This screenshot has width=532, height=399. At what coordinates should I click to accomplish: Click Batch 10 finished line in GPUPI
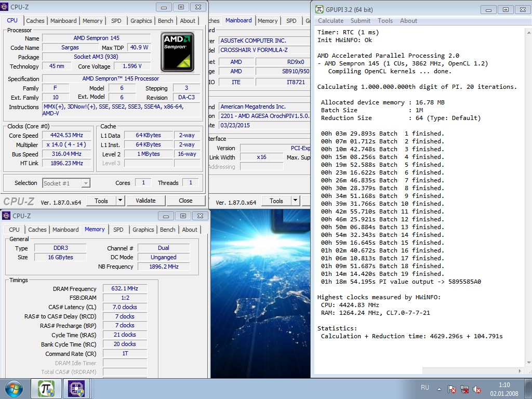tap(382, 204)
